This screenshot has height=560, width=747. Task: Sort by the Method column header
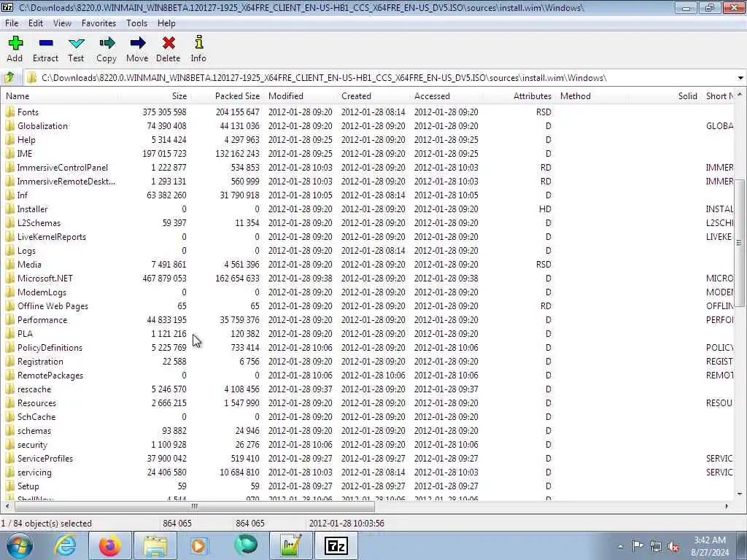pyautogui.click(x=593, y=96)
